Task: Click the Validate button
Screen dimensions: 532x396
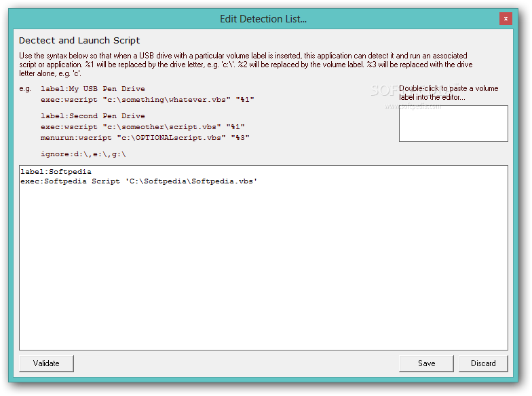Action: 46,363
